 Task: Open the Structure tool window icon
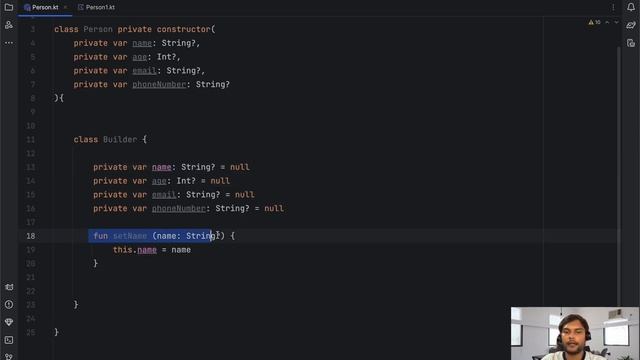[x=9, y=25]
